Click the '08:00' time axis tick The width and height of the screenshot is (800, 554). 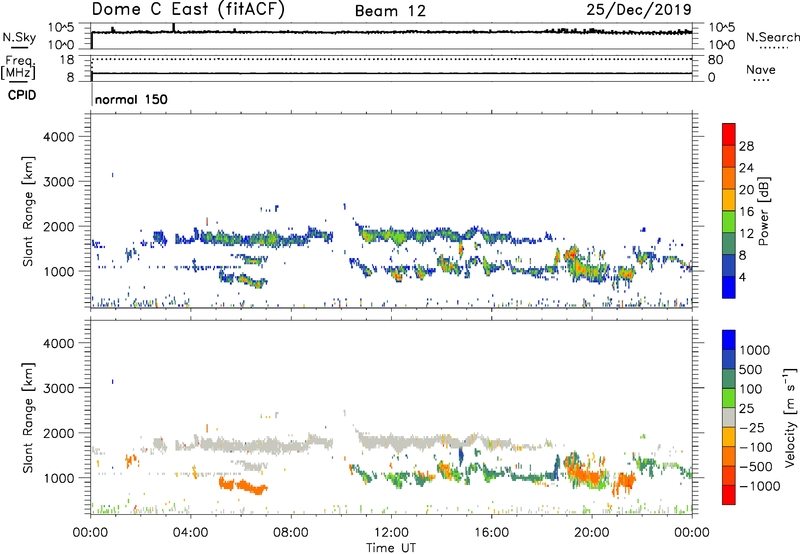[x=291, y=533]
